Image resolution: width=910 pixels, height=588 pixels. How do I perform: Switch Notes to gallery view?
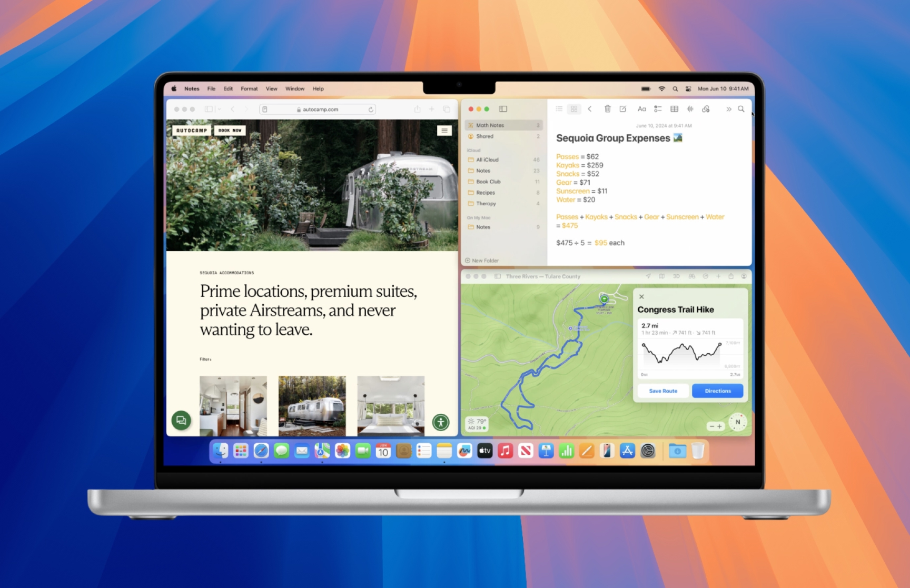[x=574, y=109]
